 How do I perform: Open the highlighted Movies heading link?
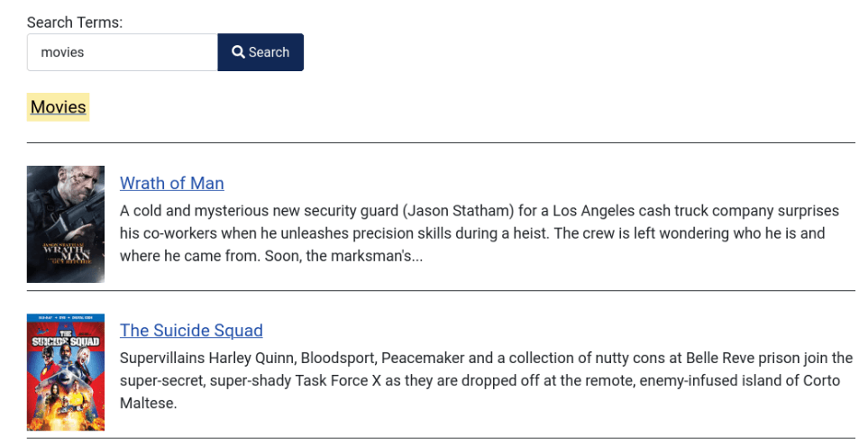(x=58, y=107)
